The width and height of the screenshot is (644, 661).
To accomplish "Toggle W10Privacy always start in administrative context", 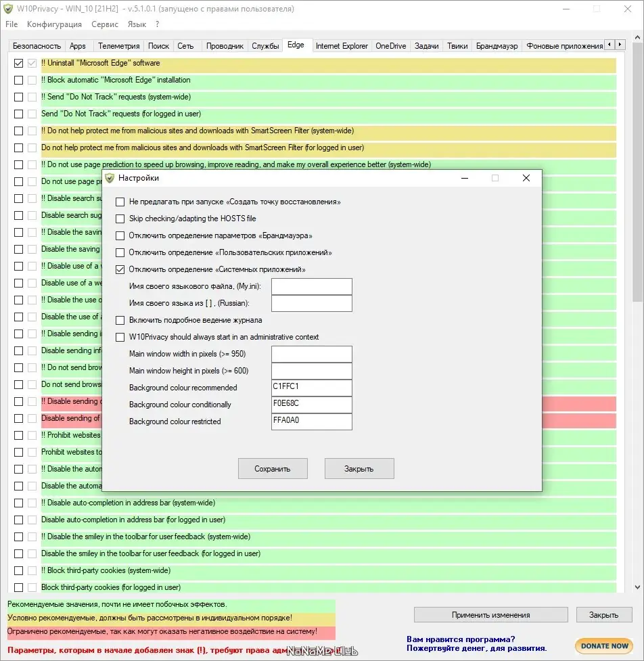I will [120, 337].
